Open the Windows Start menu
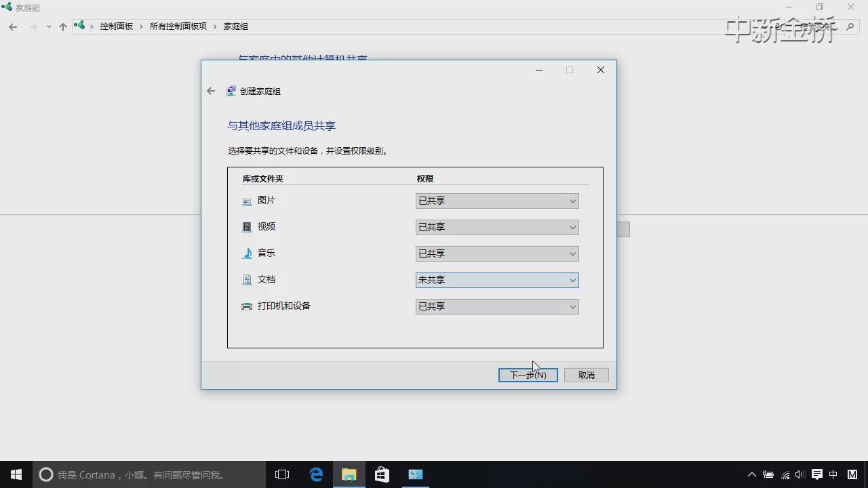 pos(16,474)
